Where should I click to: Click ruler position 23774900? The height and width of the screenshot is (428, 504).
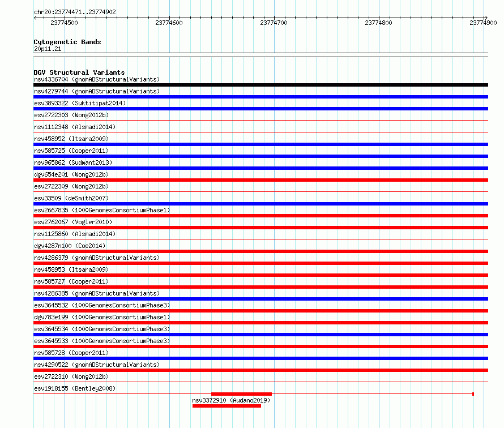tap(484, 23)
